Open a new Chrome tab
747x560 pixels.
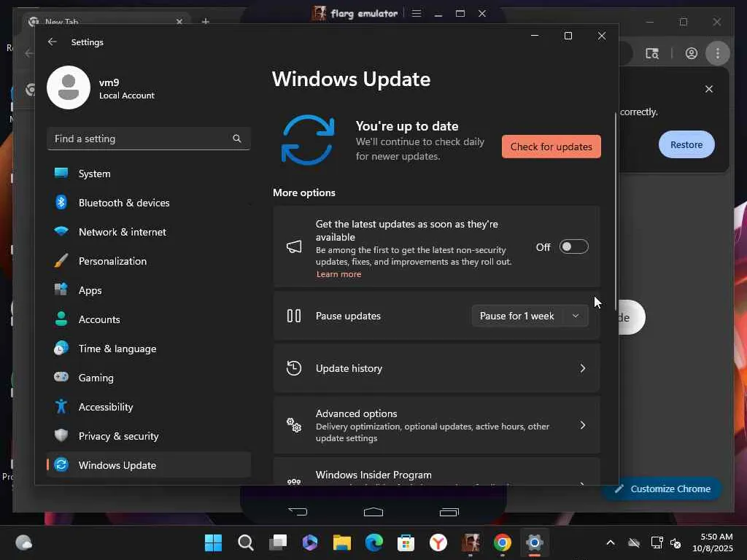(205, 21)
